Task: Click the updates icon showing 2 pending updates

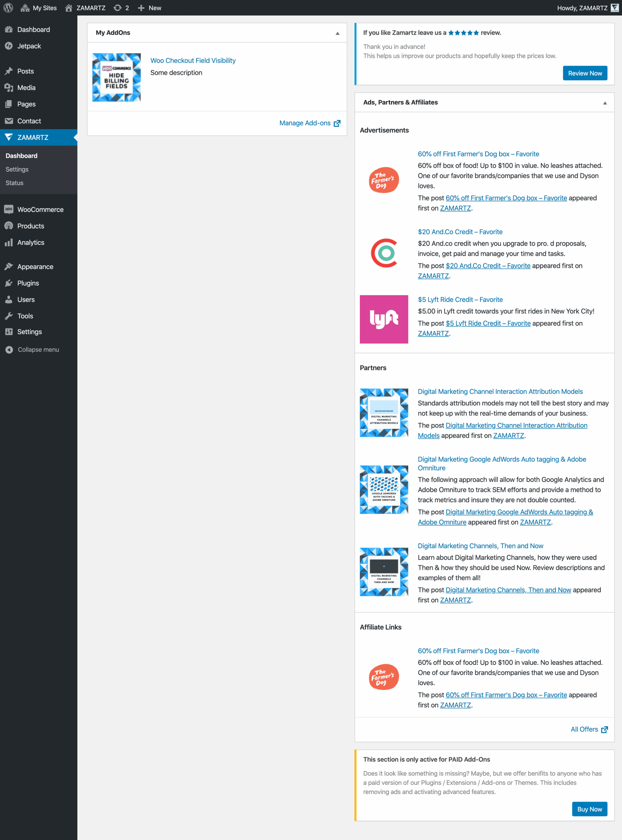Action: (117, 8)
